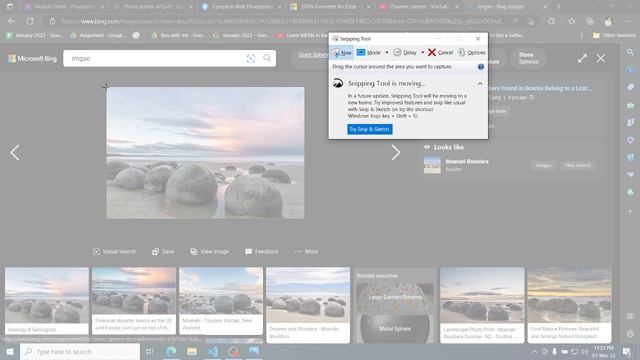The height and width of the screenshot is (360, 640).
Task: Expand bookmarks bar overflow chevron
Action: (581, 36)
